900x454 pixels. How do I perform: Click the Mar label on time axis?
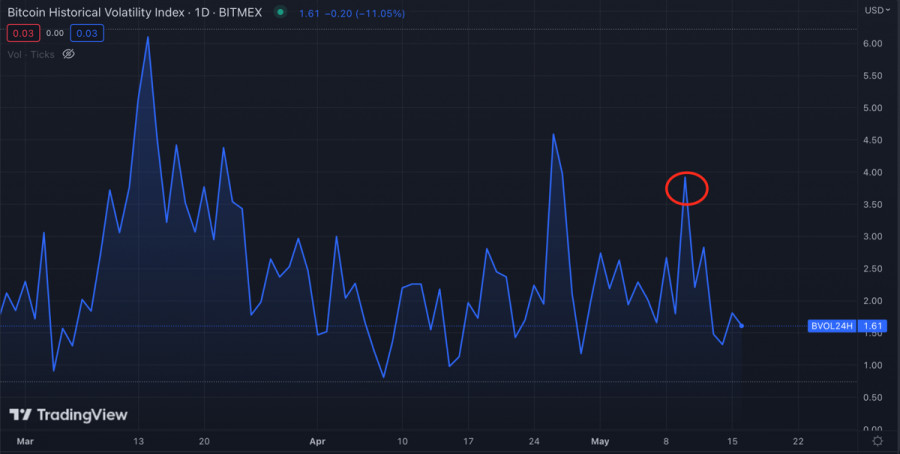tap(25, 440)
